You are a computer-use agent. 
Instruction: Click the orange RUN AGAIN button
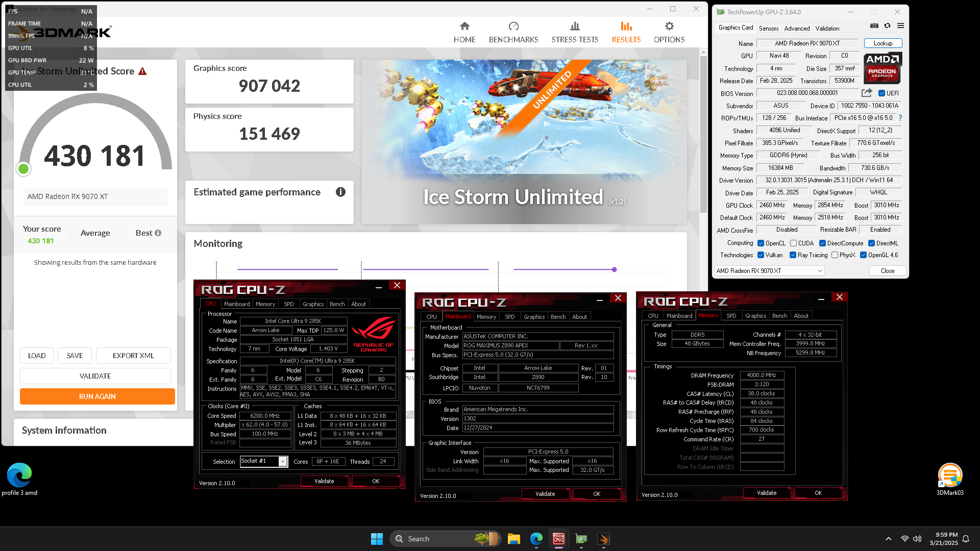pyautogui.click(x=97, y=396)
